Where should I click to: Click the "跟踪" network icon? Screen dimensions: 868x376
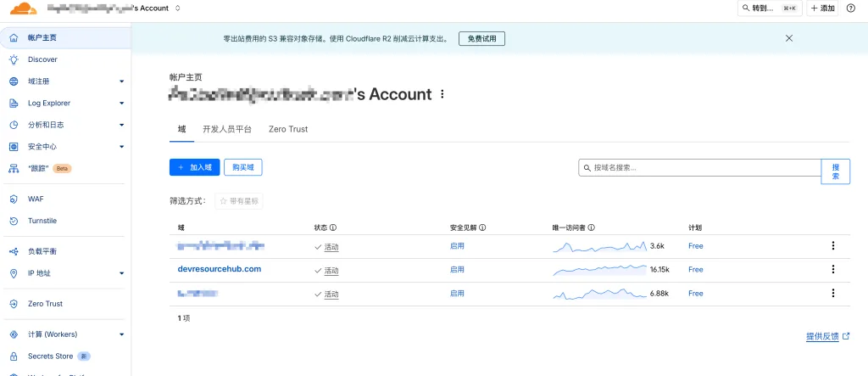click(x=14, y=169)
